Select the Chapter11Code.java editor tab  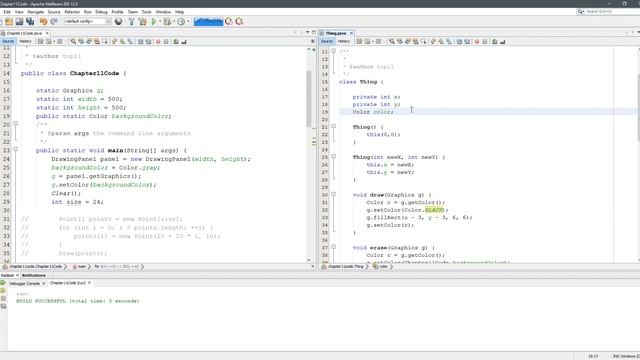pos(24,33)
